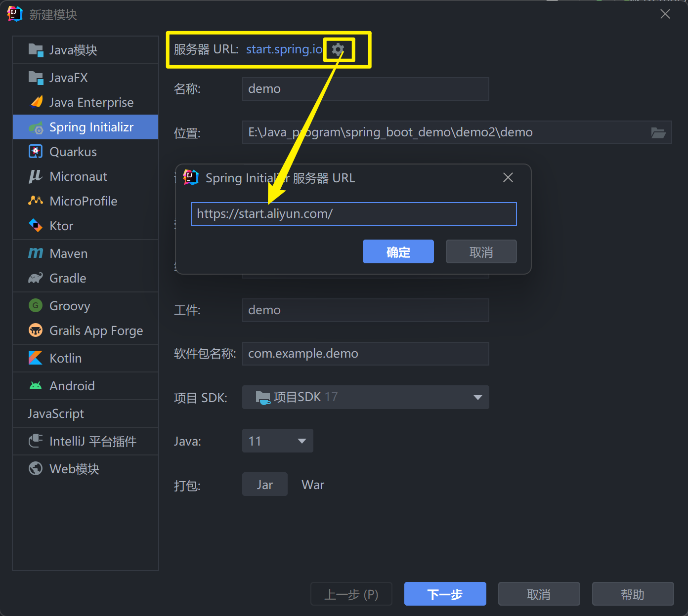
Task: Select Grails App Forge entry
Action: click(x=86, y=330)
